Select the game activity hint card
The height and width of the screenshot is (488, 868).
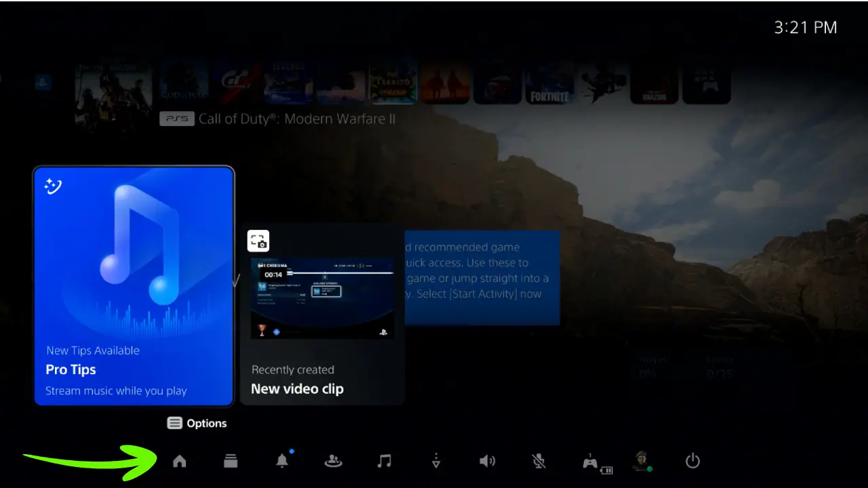[482, 278]
